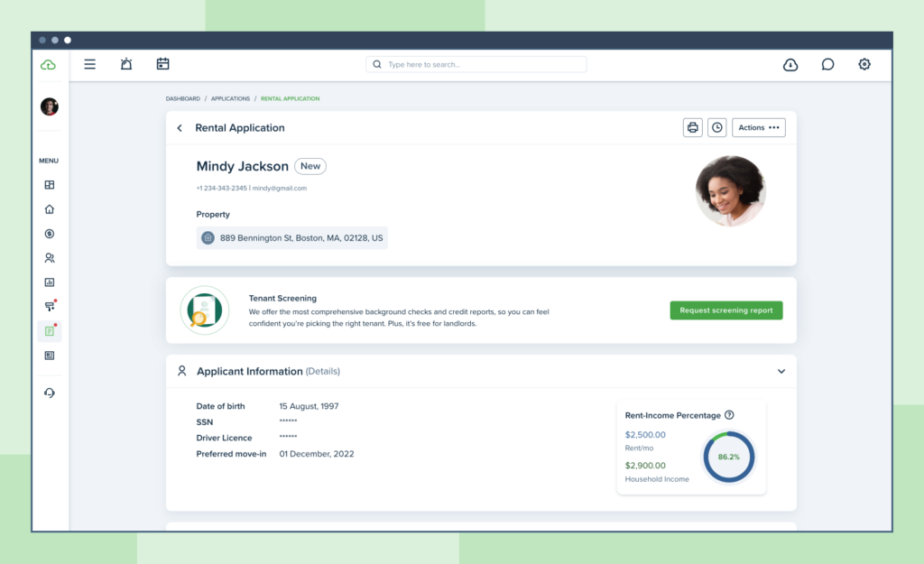Open the contacts people sidebar icon

(50, 258)
